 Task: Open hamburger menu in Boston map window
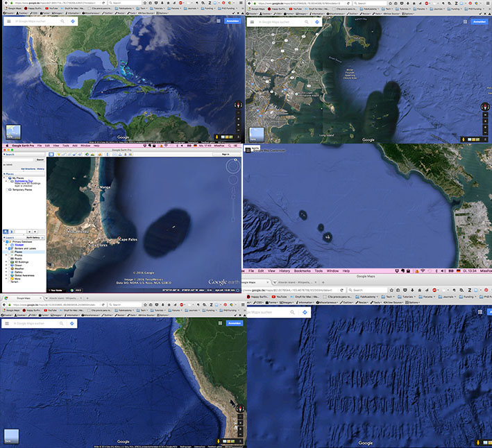(252, 22)
